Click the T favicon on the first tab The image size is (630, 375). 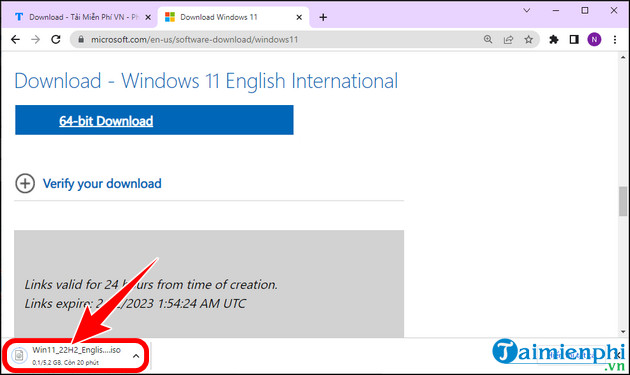click(x=19, y=17)
